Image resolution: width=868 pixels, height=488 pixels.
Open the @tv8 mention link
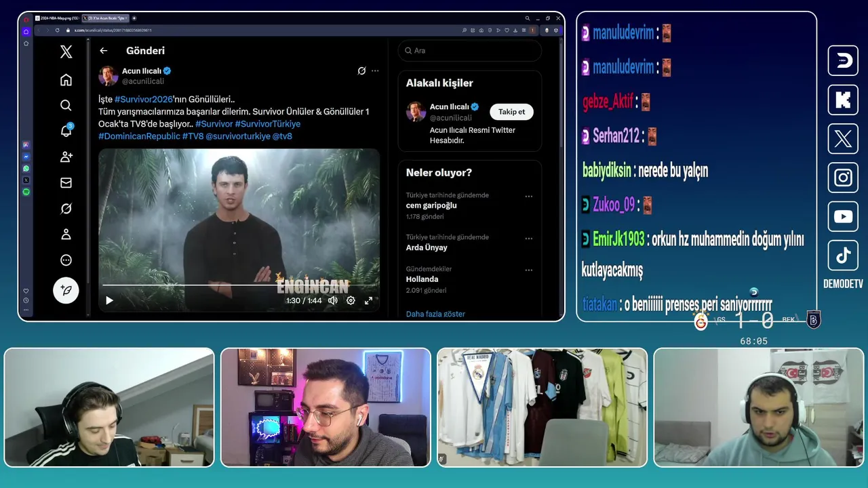click(282, 136)
